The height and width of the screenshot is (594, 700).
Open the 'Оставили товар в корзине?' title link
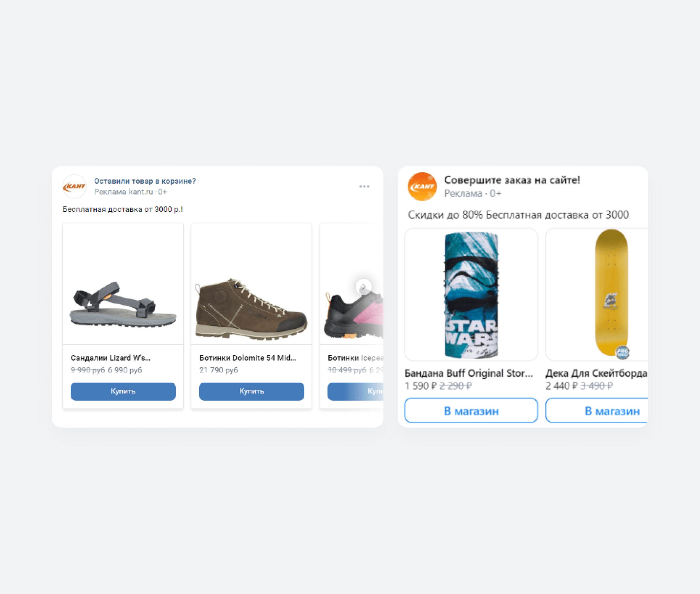[x=145, y=181]
